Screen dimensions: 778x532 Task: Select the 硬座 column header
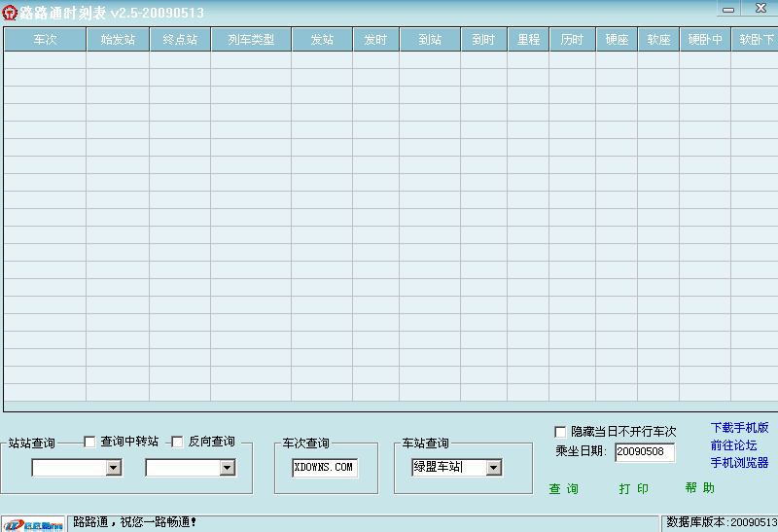tap(617, 40)
